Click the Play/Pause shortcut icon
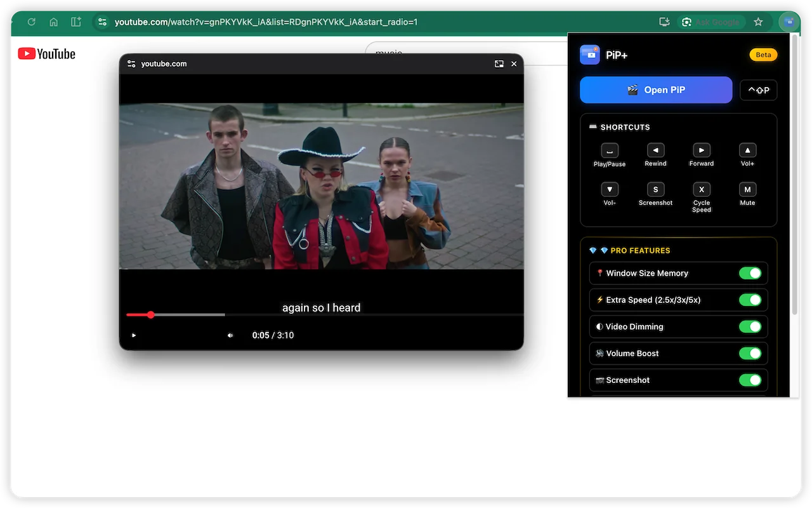This screenshot has width=812, height=508. [609, 150]
